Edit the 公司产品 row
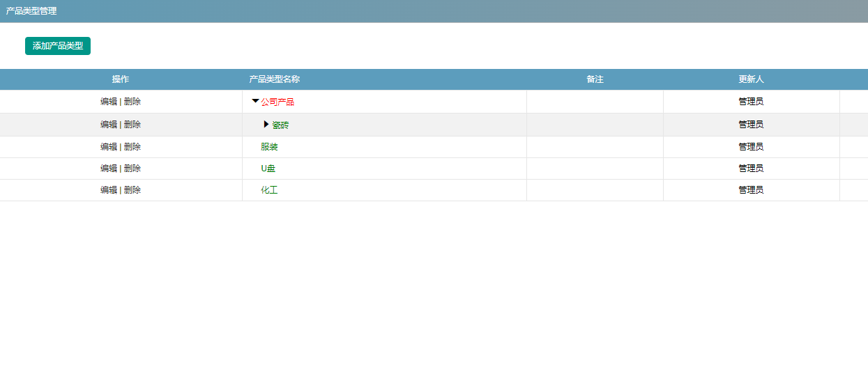Image resolution: width=868 pixels, height=367 pixels. tap(109, 102)
